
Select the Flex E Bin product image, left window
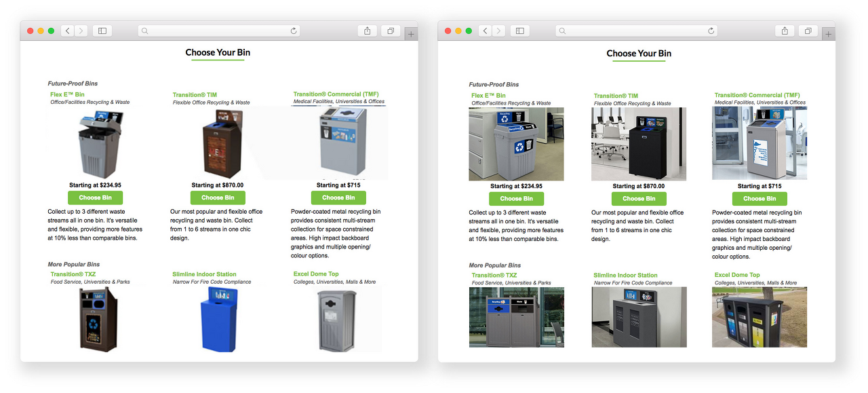click(101, 144)
